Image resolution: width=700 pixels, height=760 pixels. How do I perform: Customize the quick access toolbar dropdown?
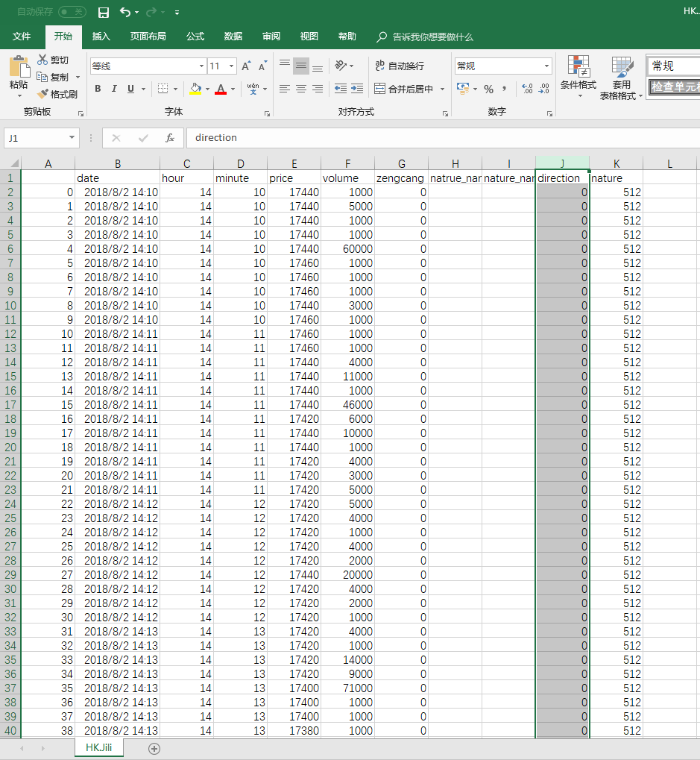(x=177, y=13)
